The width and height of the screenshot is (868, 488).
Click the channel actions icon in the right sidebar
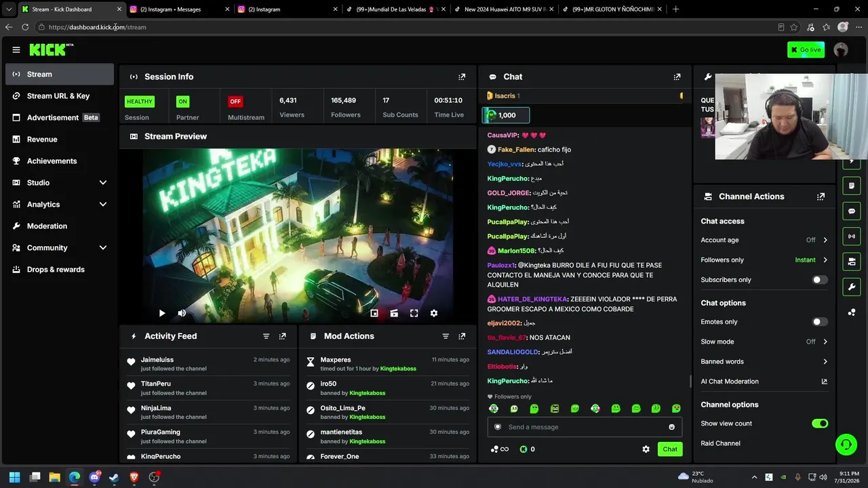coord(852,262)
